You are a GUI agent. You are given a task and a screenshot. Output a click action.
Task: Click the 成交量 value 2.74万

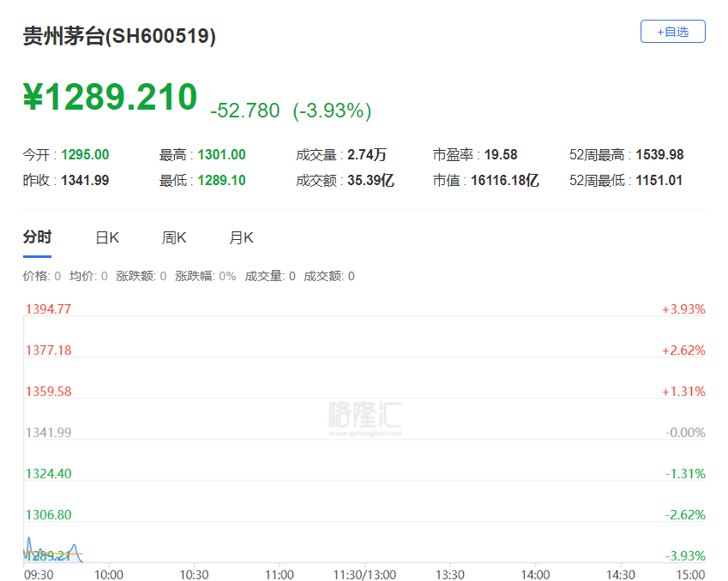coord(367,154)
